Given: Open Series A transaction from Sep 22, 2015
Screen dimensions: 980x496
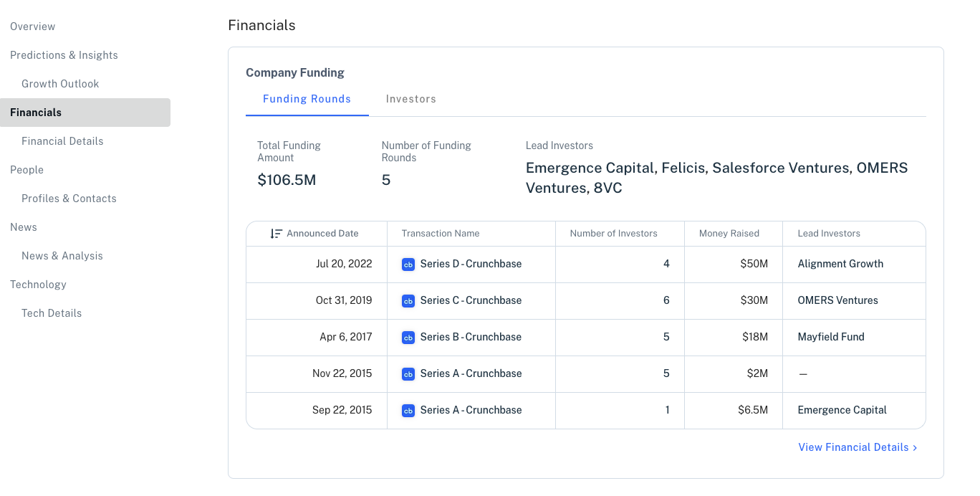Looking at the screenshot, I should (x=471, y=410).
